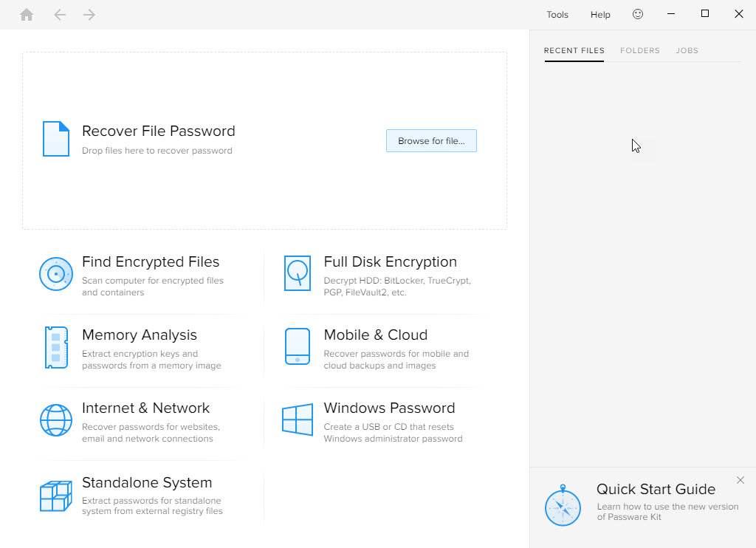
Task: Switch to the Recent Files tab
Action: (574, 51)
